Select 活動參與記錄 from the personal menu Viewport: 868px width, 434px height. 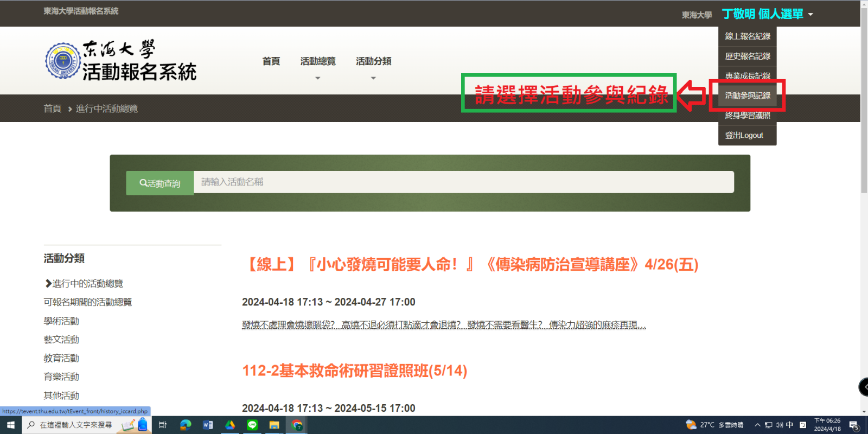pos(748,95)
